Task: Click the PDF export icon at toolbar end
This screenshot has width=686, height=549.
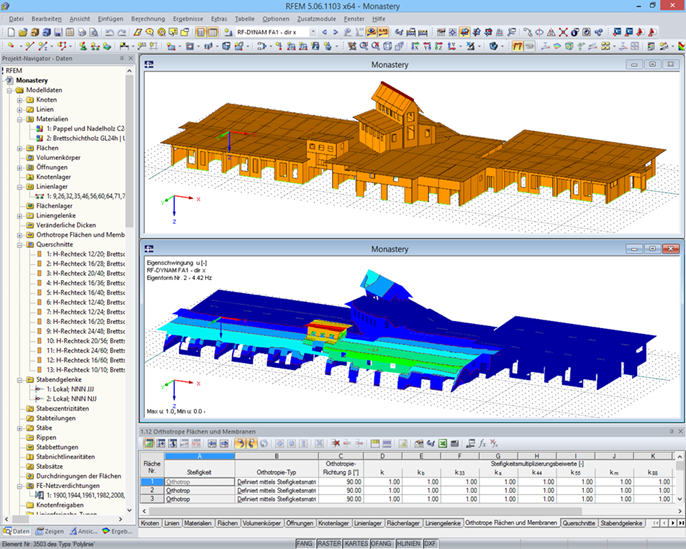Action: pyautogui.click(x=651, y=32)
